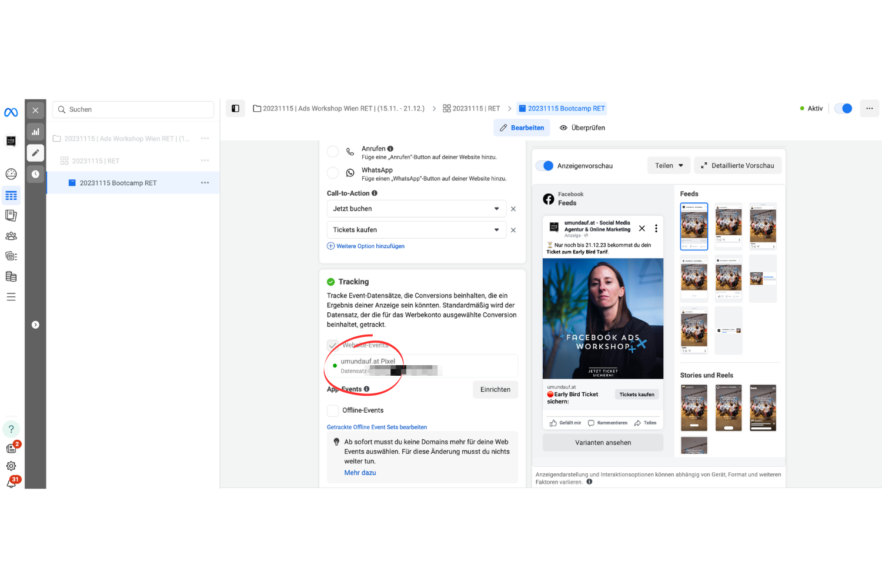Open the account overview gauge icon
The image size is (882, 588).
pyautogui.click(x=11, y=174)
